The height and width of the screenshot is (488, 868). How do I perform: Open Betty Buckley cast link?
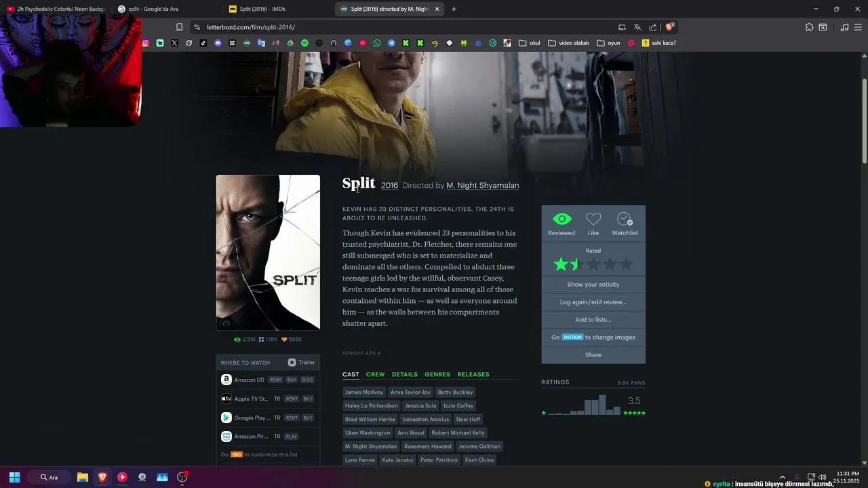coord(455,392)
